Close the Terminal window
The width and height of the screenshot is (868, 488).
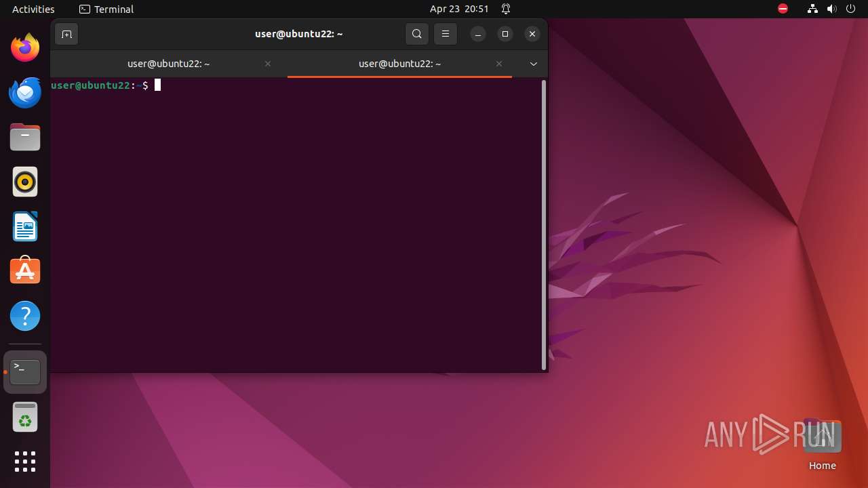click(532, 34)
